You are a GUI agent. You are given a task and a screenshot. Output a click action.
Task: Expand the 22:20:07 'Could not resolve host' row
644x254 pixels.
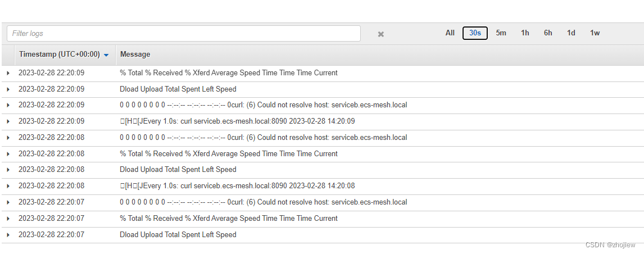click(x=8, y=202)
